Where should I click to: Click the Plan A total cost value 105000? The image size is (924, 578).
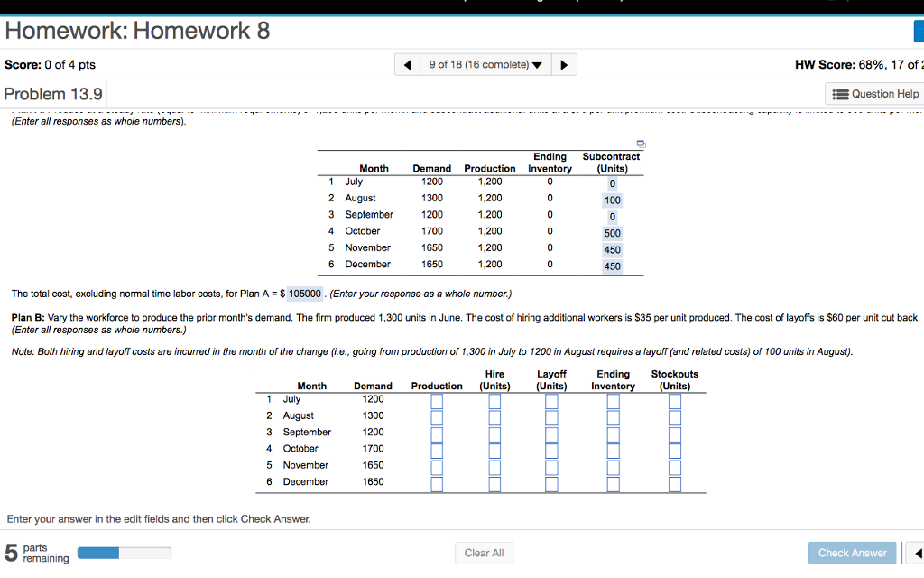(305, 294)
